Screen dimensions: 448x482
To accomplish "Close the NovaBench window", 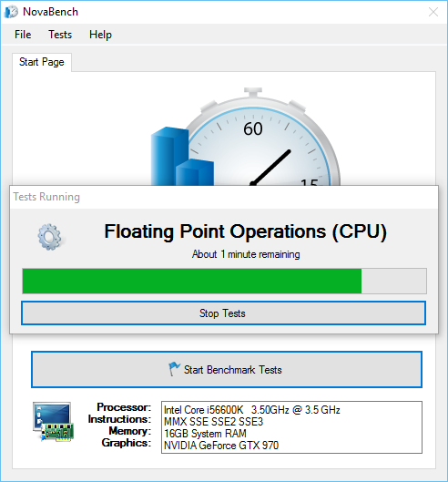I will click(433, 12).
